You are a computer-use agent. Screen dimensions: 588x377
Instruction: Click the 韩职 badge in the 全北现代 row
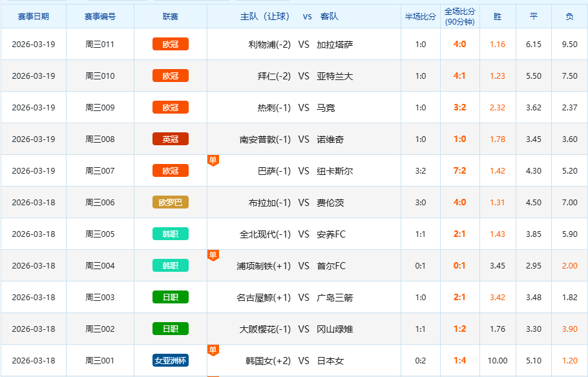(171, 234)
